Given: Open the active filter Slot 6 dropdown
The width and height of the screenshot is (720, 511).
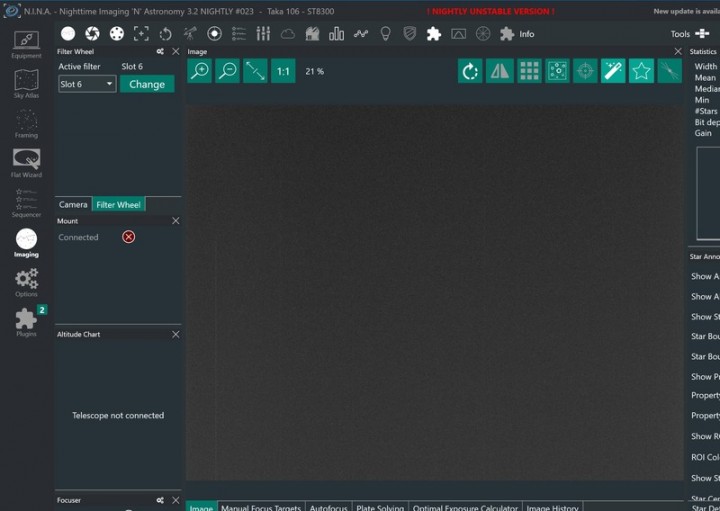Looking at the screenshot, I should [86, 84].
